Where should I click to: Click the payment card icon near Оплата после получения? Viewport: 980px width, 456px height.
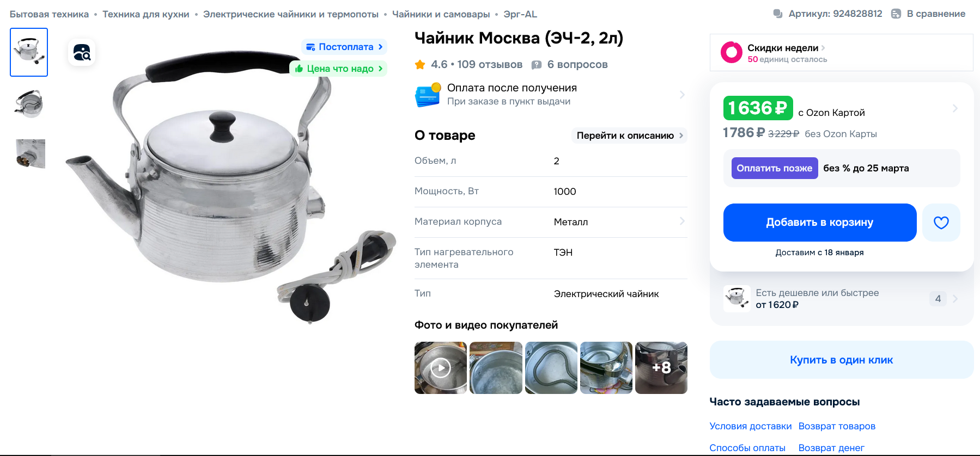(428, 95)
